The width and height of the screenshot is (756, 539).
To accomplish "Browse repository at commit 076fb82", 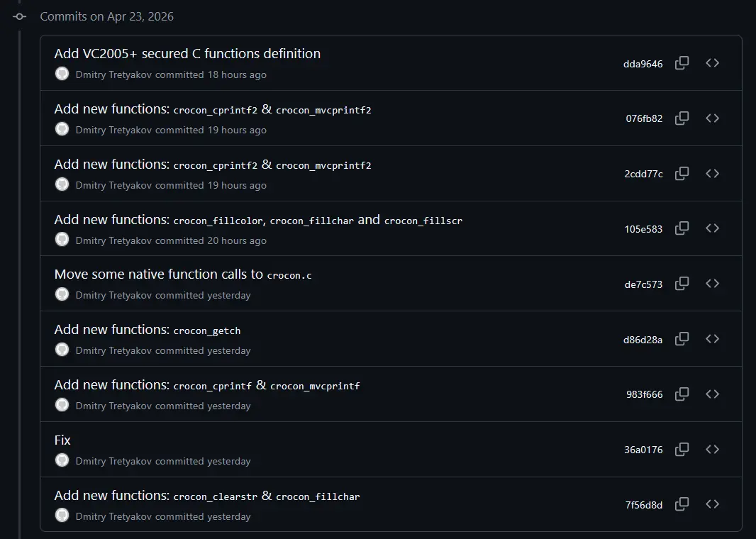I will (x=712, y=118).
